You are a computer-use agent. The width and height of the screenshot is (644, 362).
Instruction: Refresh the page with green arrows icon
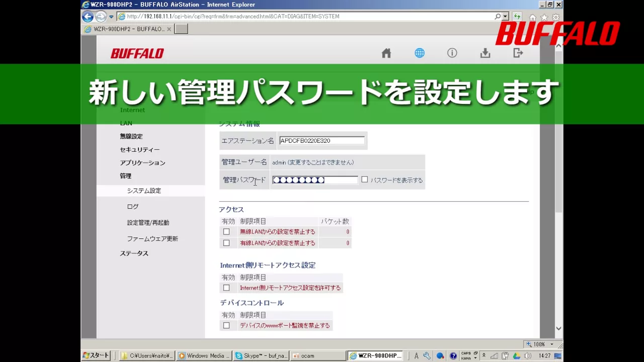(517, 17)
